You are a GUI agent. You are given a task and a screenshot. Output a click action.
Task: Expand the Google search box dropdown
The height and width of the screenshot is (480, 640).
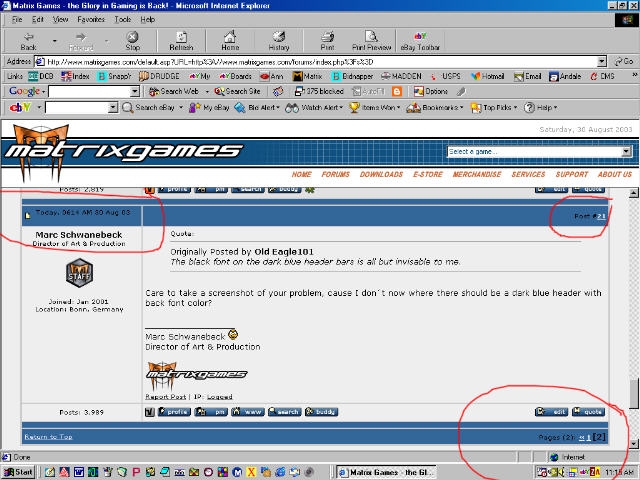[x=135, y=91]
